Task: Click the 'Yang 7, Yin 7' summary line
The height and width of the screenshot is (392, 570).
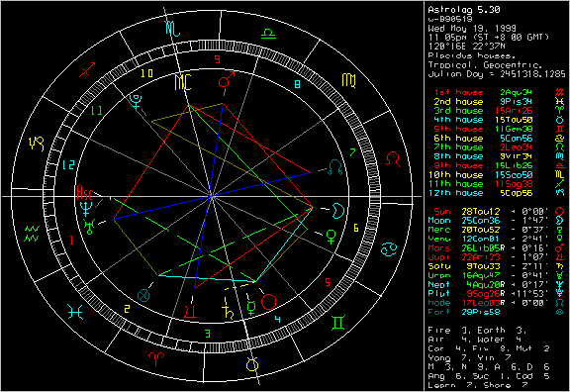Action: (x=469, y=358)
